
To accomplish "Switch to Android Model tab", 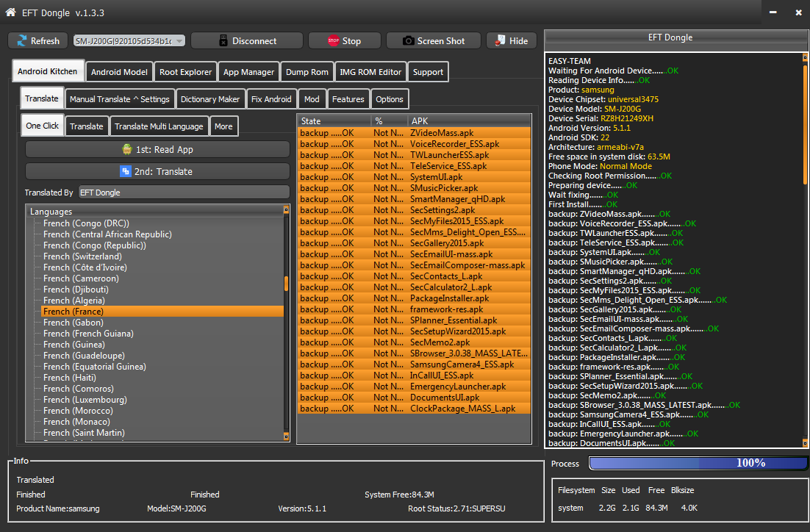I will [x=119, y=72].
